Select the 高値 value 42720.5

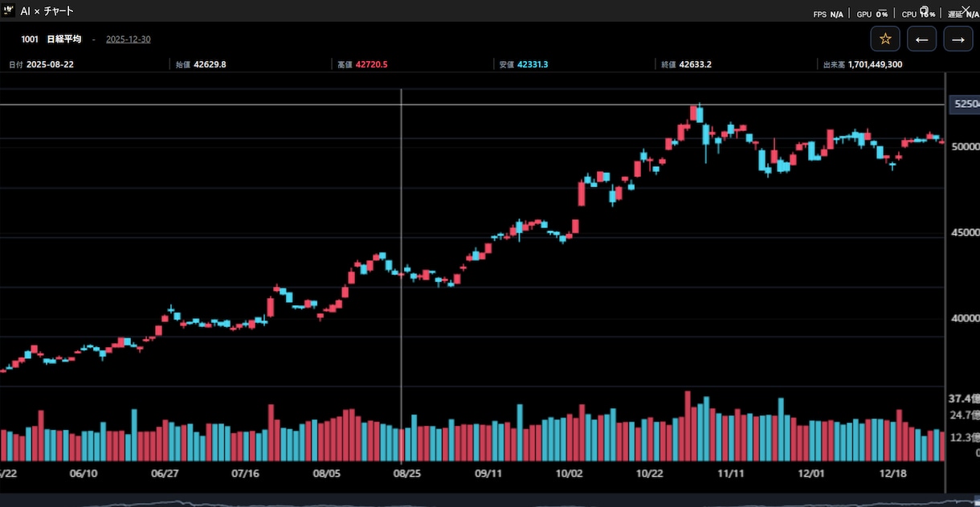[x=371, y=64]
